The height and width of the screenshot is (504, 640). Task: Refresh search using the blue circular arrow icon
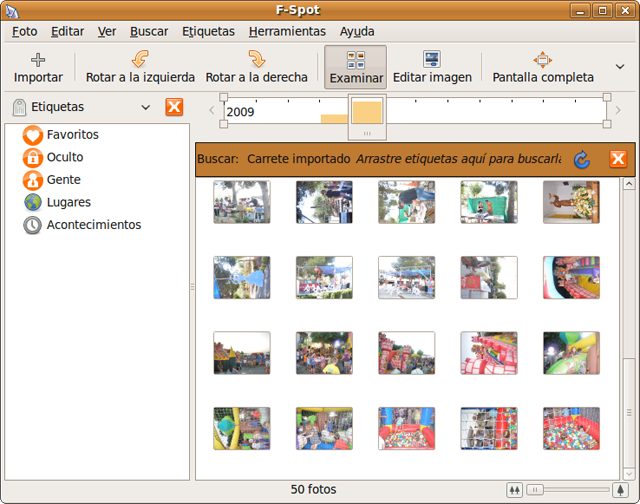(582, 159)
